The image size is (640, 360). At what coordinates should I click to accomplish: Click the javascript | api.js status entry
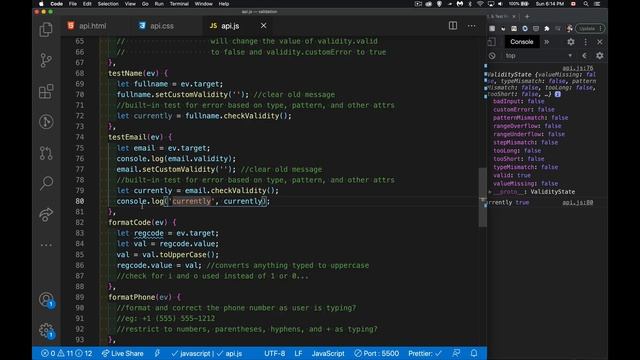point(207,353)
